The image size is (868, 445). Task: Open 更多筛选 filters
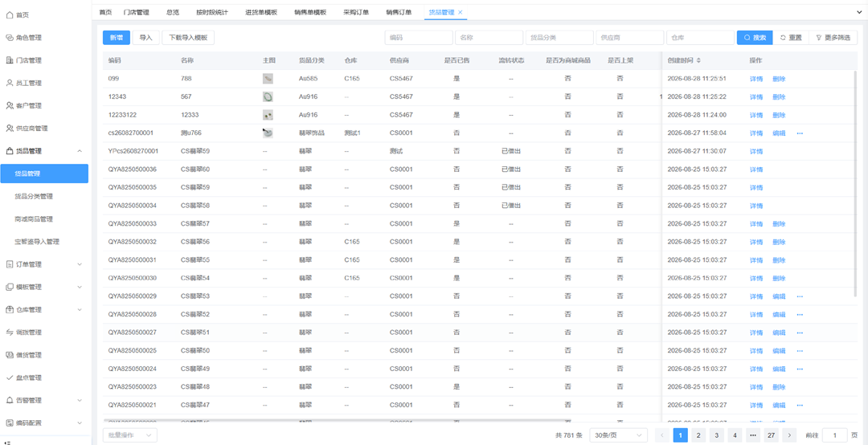833,38
